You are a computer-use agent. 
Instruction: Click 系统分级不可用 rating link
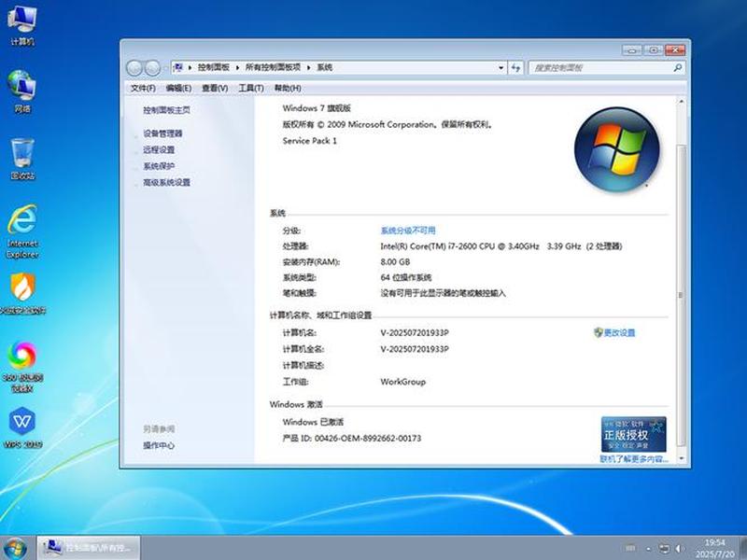click(408, 231)
